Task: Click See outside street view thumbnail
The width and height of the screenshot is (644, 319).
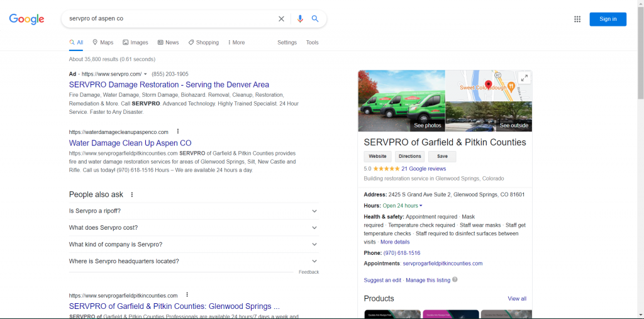Action: click(x=514, y=125)
